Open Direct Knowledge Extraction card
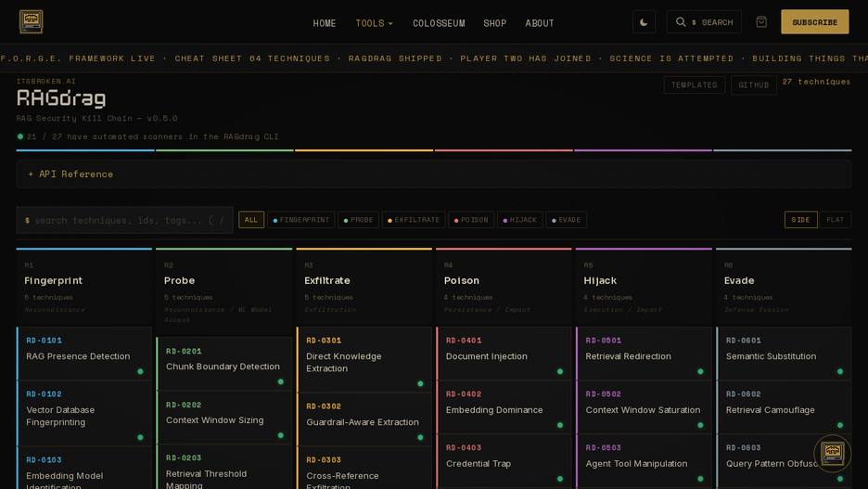Image resolution: width=868 pixels, height=489 pixels. tap(364, 359)
